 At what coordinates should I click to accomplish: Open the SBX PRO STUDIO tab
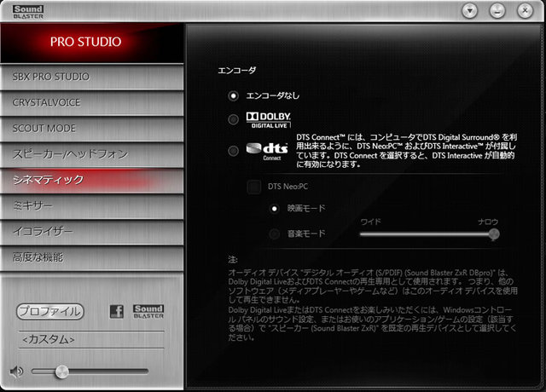(92, 77)
